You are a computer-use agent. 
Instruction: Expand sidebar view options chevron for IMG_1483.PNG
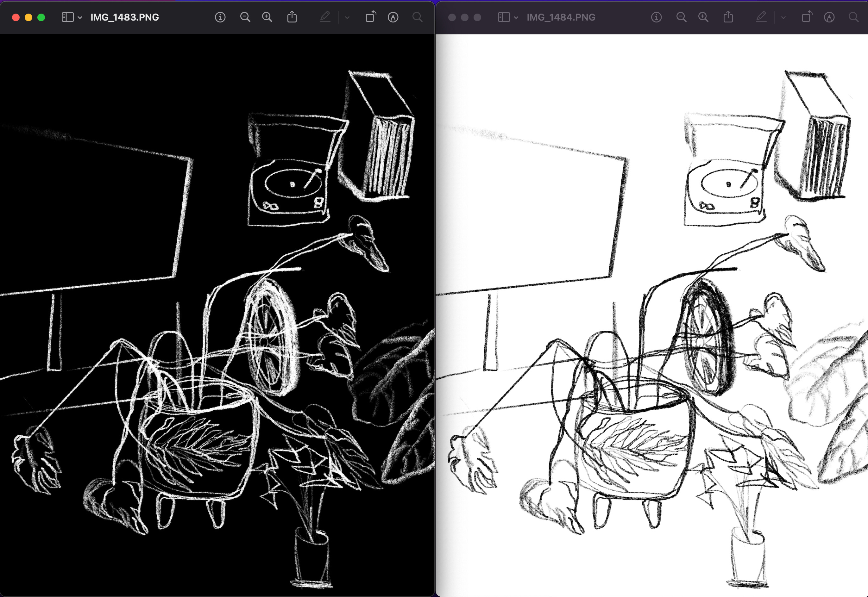pyautogui.click(x=80, y=18)
